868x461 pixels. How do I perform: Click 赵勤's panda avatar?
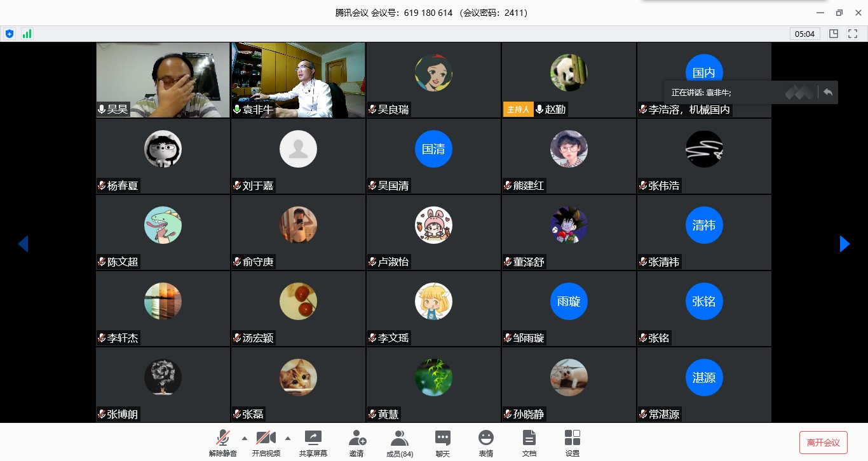coord(569,72)
